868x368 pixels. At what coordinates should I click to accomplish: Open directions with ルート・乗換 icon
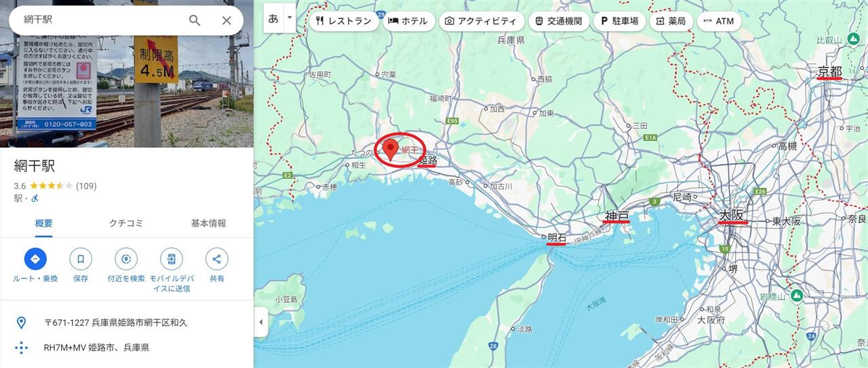click(x=35, y=259)
